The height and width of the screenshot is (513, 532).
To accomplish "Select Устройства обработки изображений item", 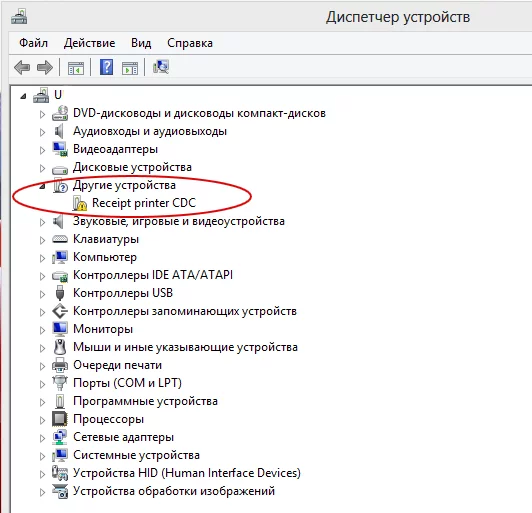I will pyautogui.click(x=174, y=491).
